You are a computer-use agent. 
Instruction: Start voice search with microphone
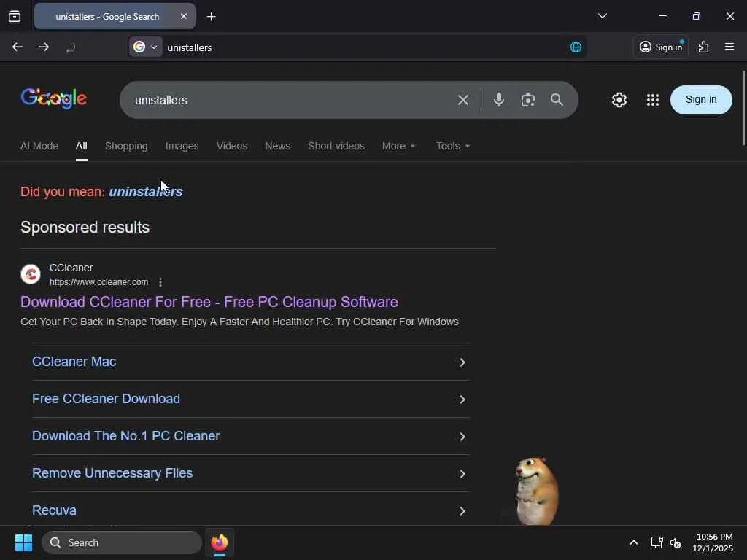pyautogui.click(x=498, y=99)
